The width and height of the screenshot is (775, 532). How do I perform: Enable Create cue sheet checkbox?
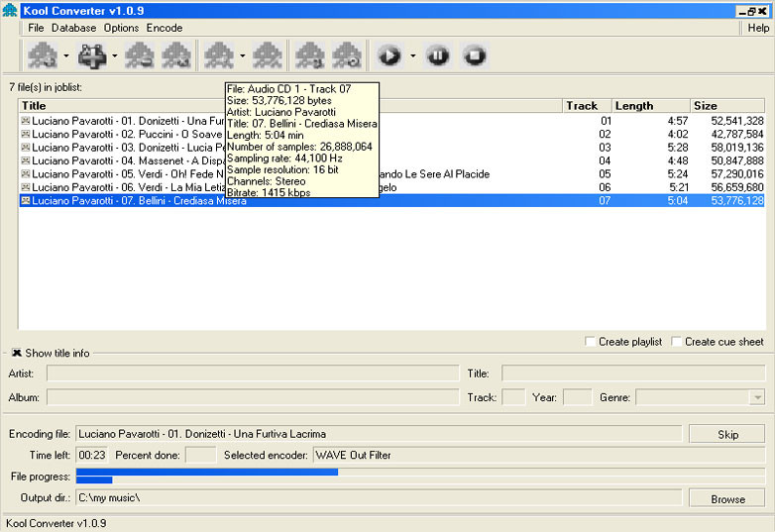(x=676, y=342)
